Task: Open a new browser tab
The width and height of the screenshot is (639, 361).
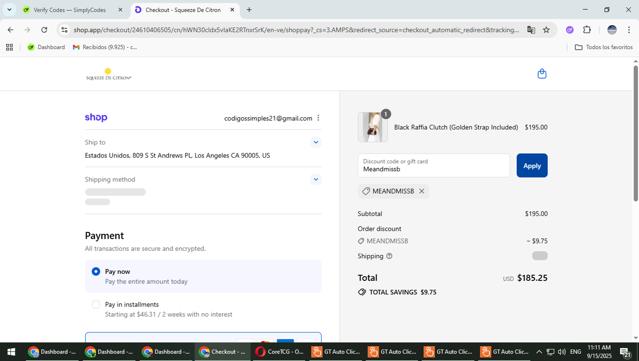Action: point(249,10)
